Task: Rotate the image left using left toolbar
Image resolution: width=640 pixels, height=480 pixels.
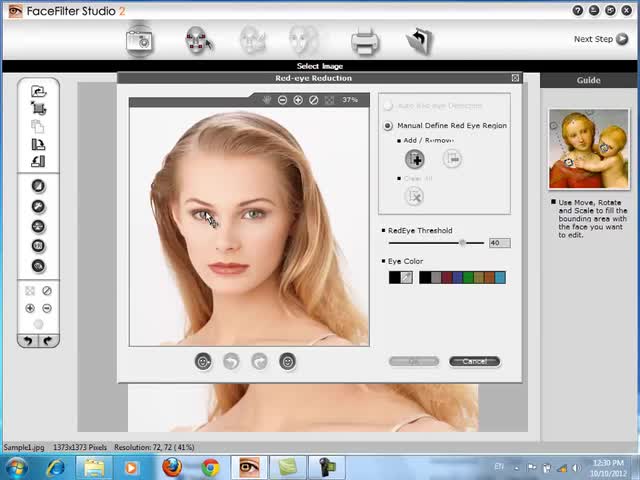Action: coord(38,162)
